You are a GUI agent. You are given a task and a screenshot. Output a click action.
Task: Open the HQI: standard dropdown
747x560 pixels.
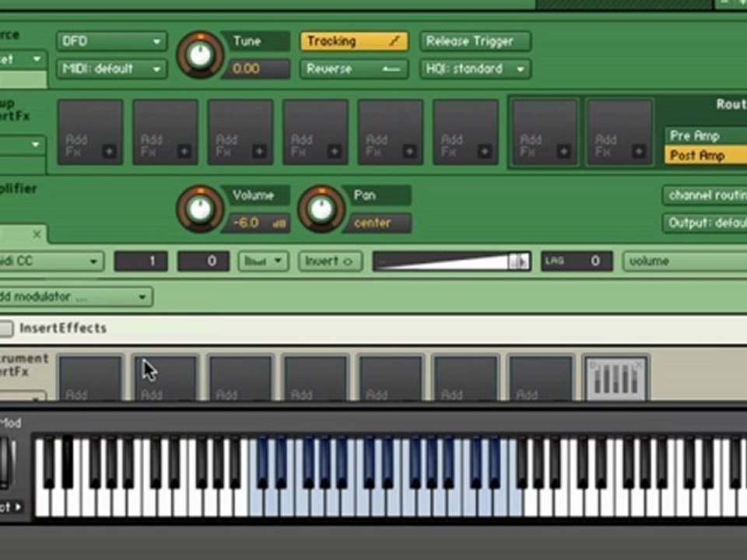click(x=475, y=69)
